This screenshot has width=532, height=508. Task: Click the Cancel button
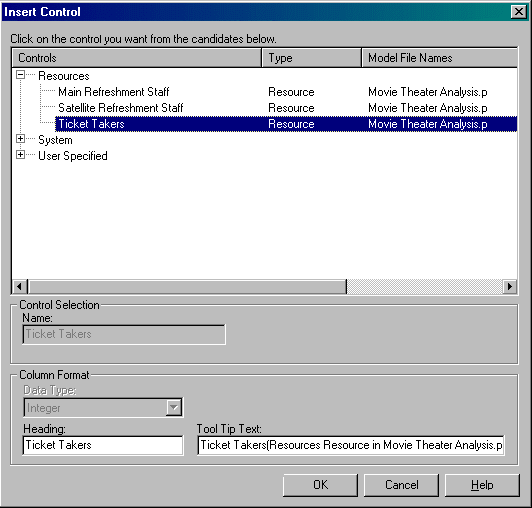pos(401,485)
